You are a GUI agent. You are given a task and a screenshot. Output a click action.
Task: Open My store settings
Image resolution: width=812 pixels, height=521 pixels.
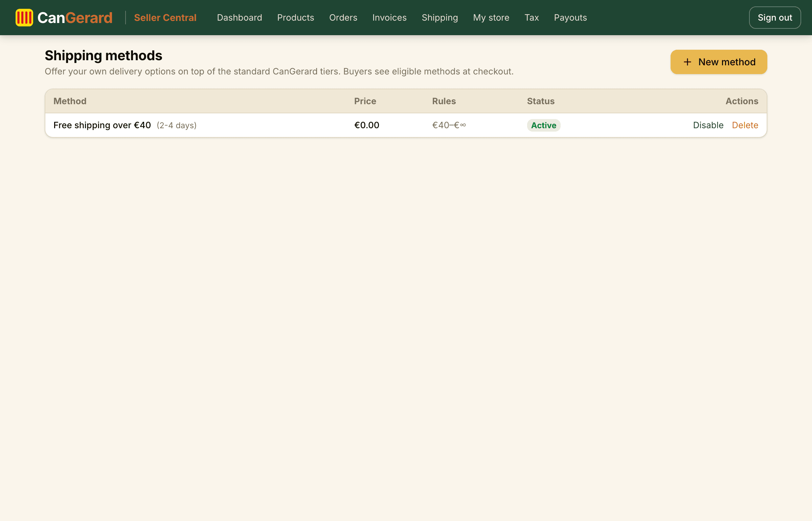coord(491,18)
